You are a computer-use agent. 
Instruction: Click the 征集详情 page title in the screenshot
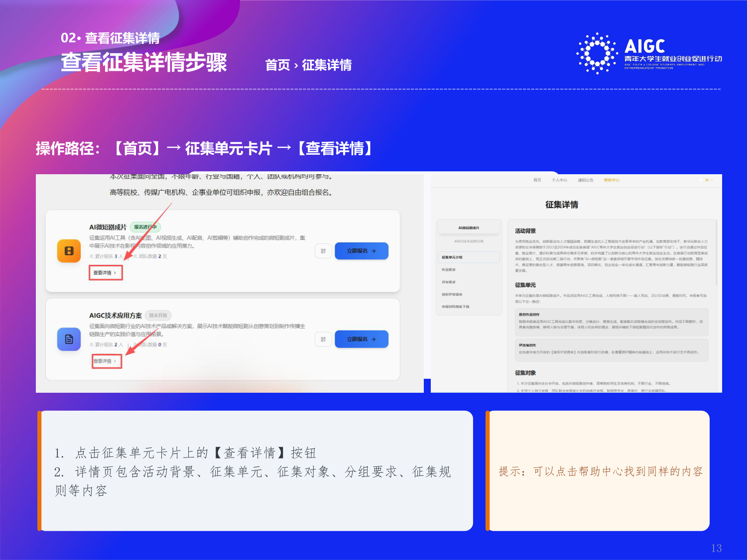[562, 205]
